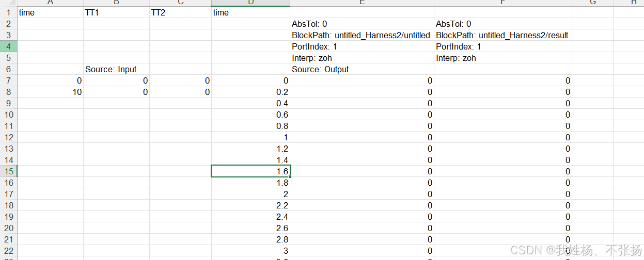
Task: Select cell D20 with value 2.6
Action: click(x=250, y=228)
